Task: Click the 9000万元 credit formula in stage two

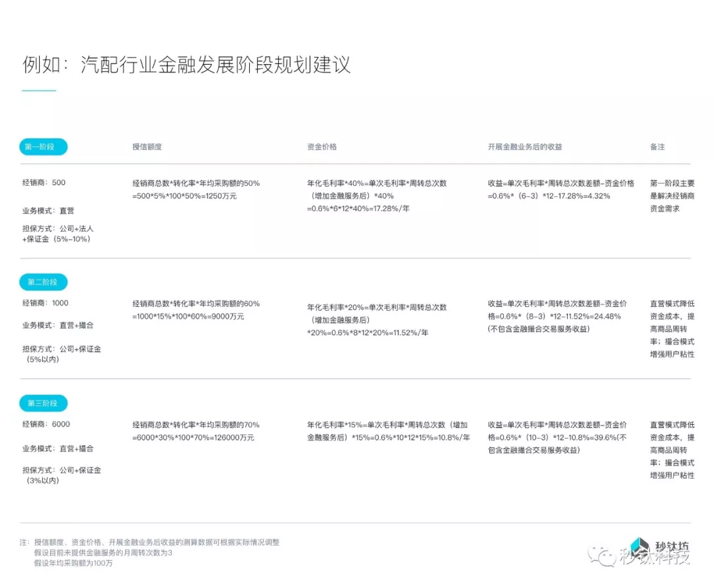Action: (x=188, y=316)
